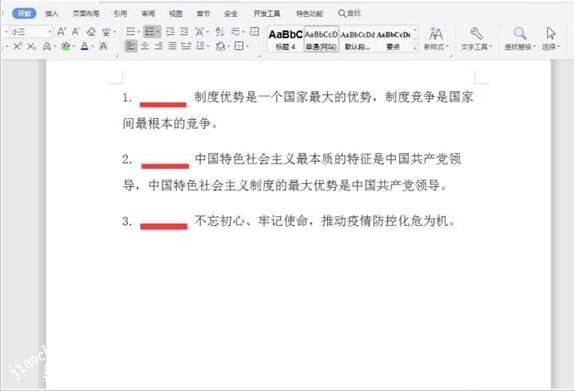Open the font size dropdown showing 小三

click(50, 32)
